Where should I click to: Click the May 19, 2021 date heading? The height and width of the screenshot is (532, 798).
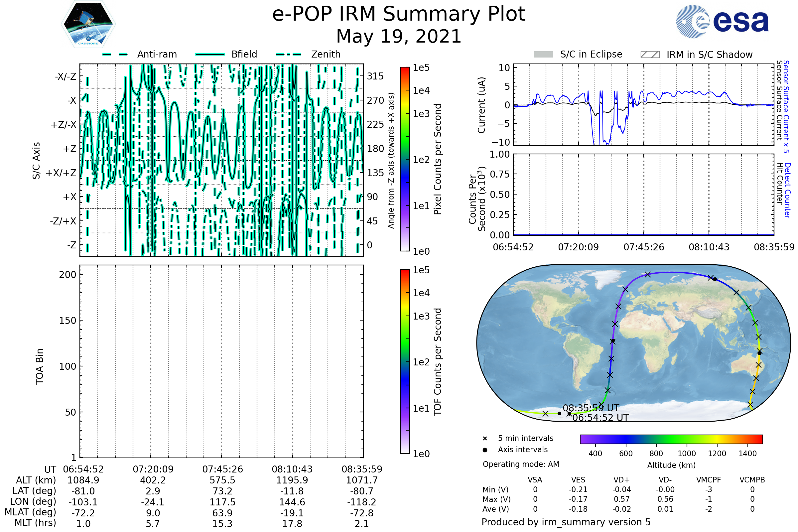[x=399, y=36]
